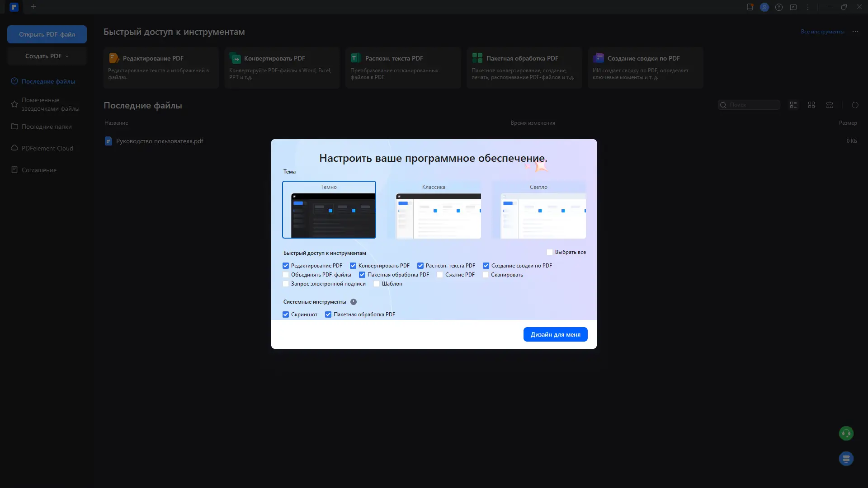Enable the Сжатие PDF checkbox

click(x=440, y=274)
